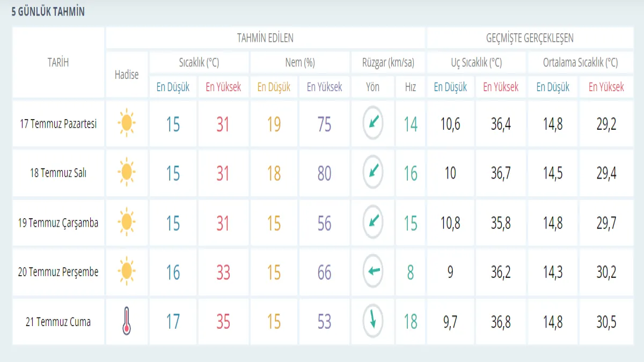The image size is (644, 362).
Task: Click the sunny icon for 17 Temmuz Pazartesi
Action: [126, 123]
